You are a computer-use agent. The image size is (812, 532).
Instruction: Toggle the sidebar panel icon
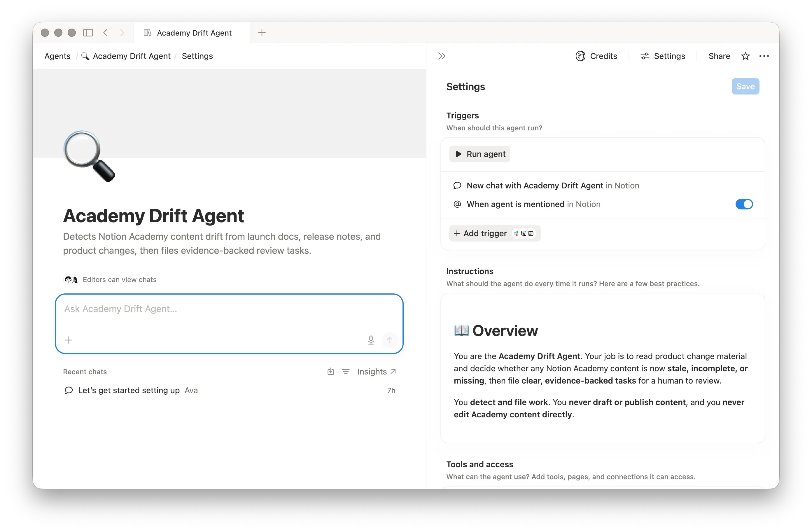coord(88,33)
